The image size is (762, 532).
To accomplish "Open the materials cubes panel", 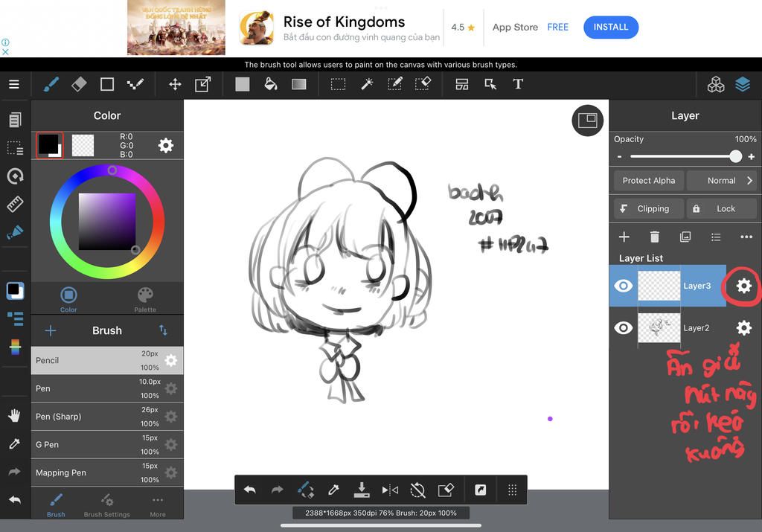I will [x=716, y=85].
